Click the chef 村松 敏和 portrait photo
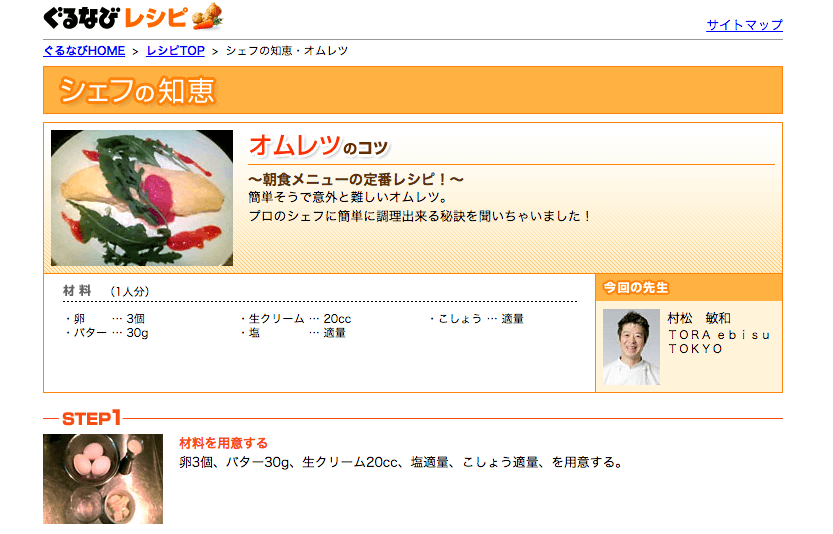 (x=631, y=346)
